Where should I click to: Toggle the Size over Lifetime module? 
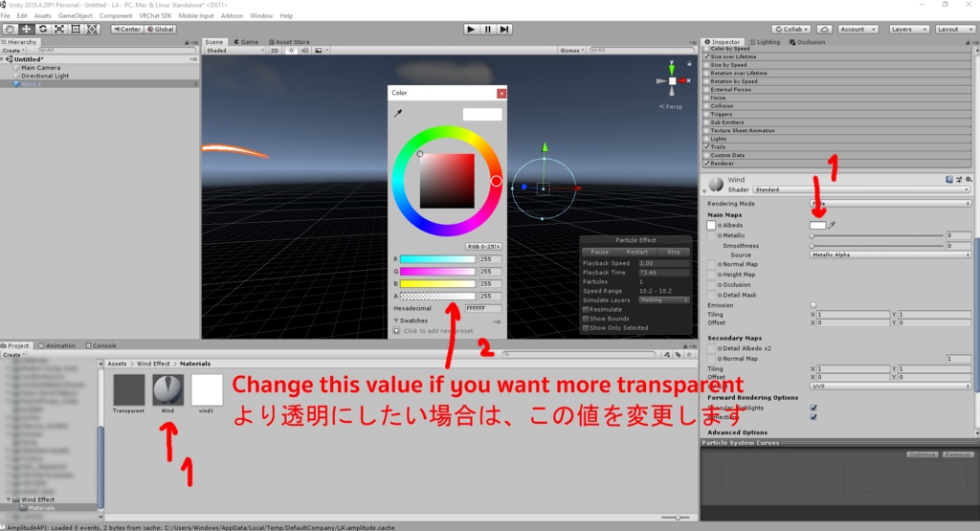pyautogui.click(x=707, y=56)
